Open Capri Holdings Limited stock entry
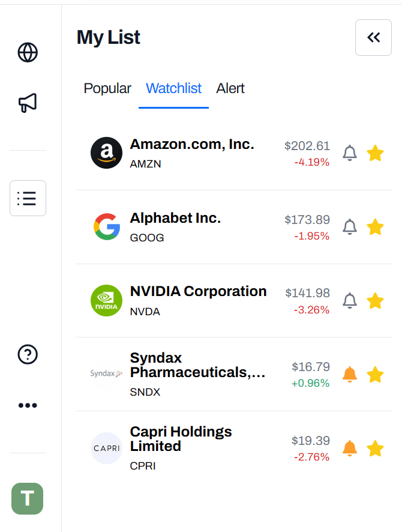402x532 pixels. click(x=234, y=448)
